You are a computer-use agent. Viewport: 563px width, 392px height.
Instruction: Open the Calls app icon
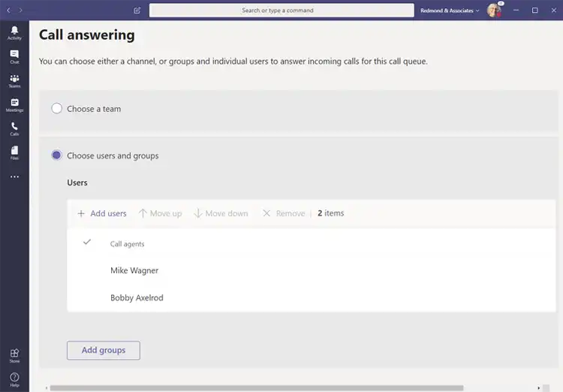click(x=14, y=128)
